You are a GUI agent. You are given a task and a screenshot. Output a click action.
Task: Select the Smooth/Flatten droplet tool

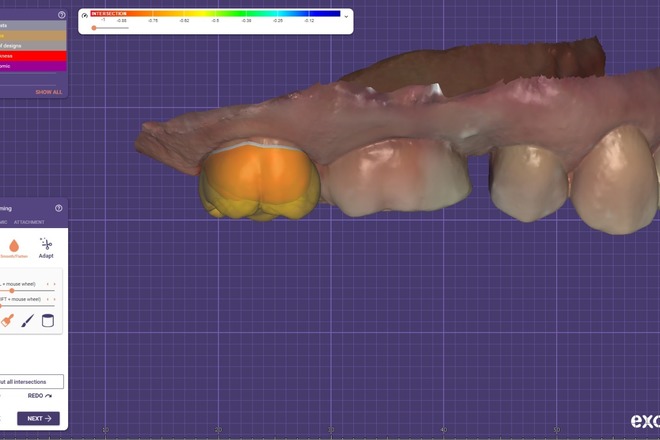pyautogui.click(x=14, y=246)
